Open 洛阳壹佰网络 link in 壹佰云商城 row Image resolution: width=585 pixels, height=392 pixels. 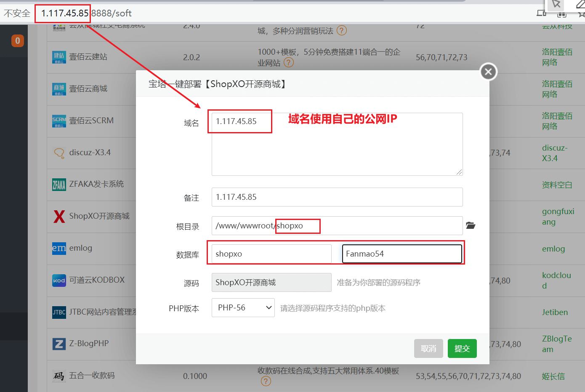pos(557,89)
